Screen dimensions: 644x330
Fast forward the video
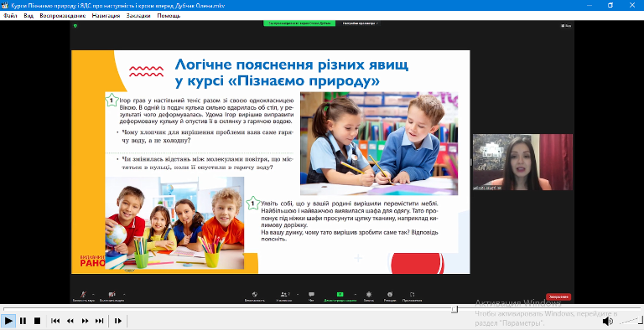click(x=85, y=321)
